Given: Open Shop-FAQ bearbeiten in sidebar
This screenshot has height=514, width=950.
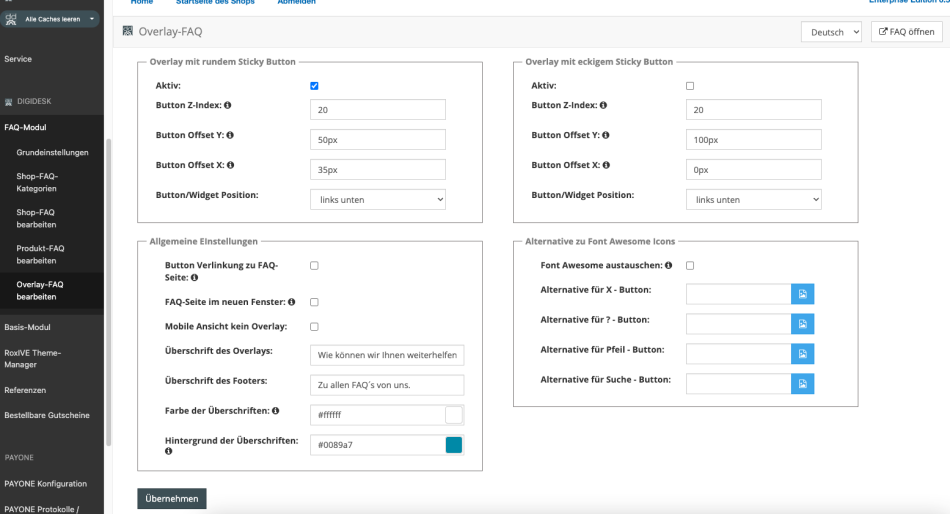Looking at the screenshot, I should coord(36,218).
